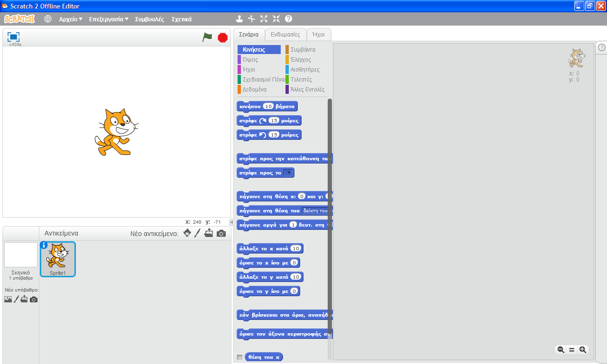Paint a new sprite
This screenshot has height=364, width=607.
(x=197, y=233)
